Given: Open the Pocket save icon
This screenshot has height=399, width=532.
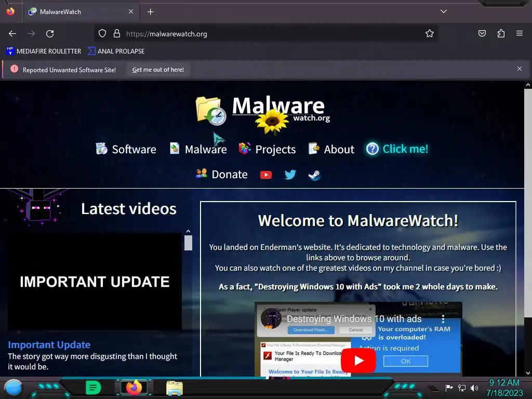Looking at the screenshot, I should [x=482, y=33].
